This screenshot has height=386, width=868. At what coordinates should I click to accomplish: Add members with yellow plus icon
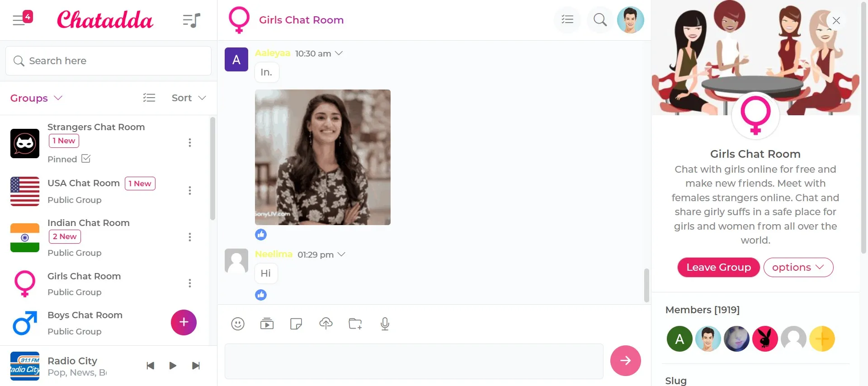(822, 339)
